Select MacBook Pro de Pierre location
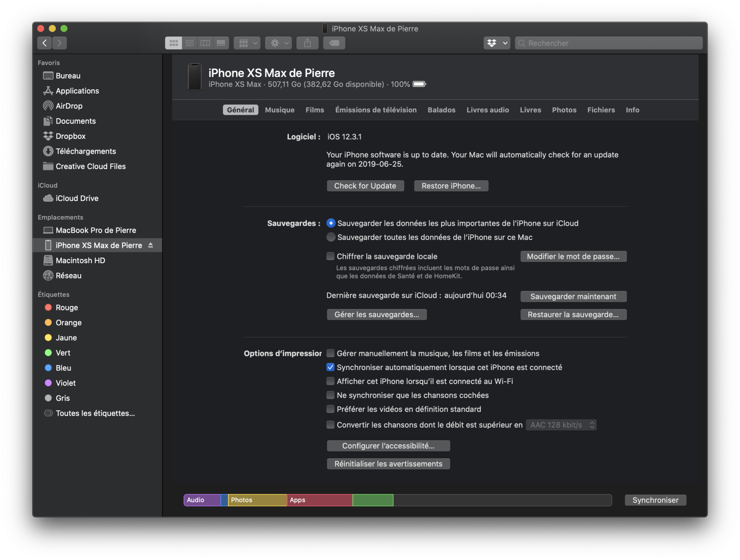This screenshot has height=560, width=740. (89, 230)
